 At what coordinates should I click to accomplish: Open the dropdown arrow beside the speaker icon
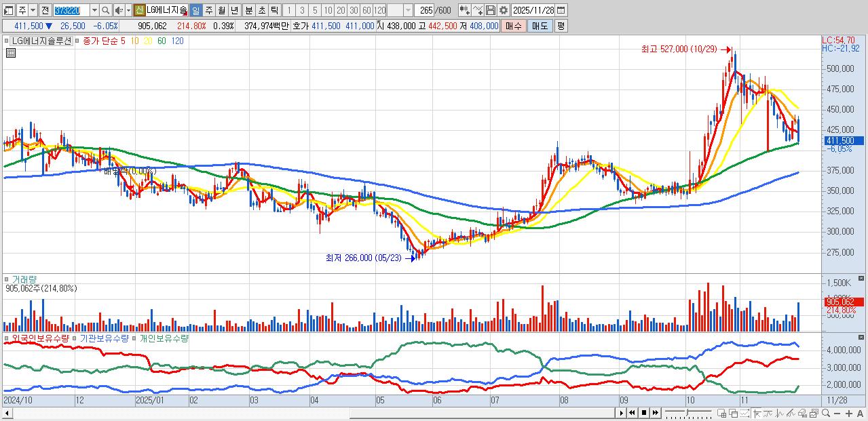coord(128,10)
